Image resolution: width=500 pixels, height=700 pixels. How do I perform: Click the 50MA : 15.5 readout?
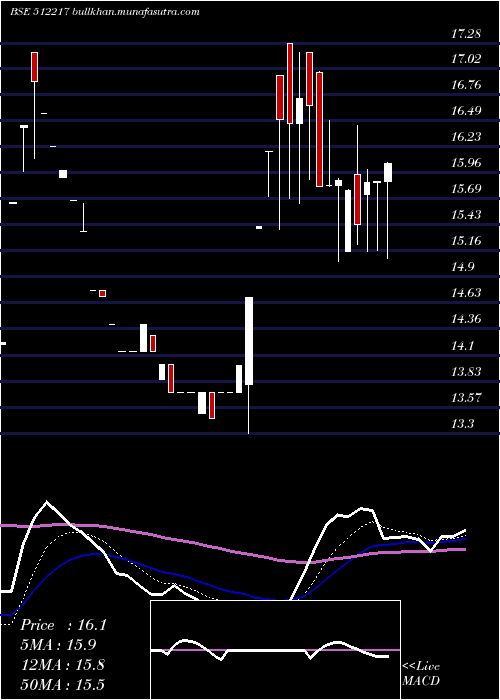pos(63,684)
